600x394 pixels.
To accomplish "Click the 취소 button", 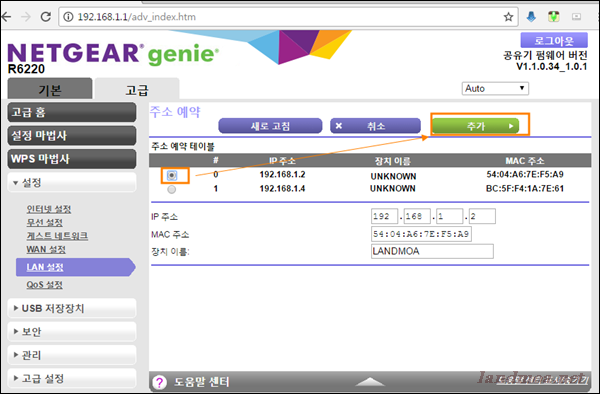I will point(375,126).
